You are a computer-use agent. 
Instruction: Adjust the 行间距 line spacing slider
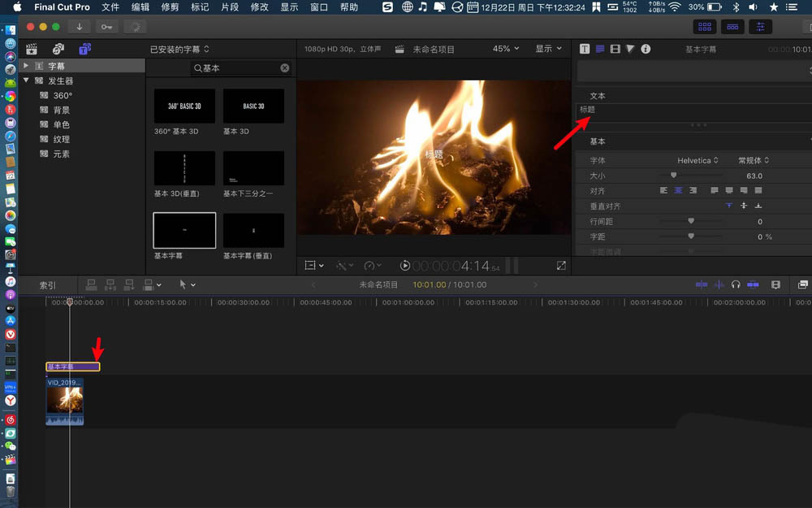690,221
